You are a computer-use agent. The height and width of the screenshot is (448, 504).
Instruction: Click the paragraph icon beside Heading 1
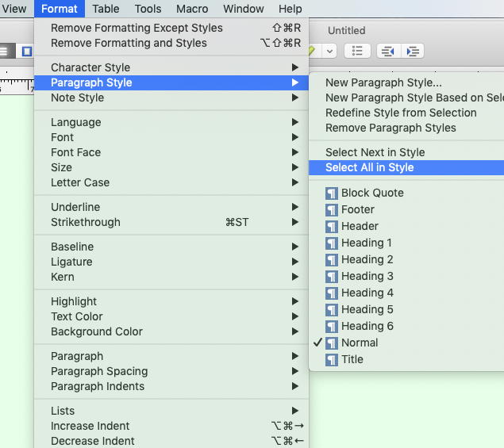[332, 243]
